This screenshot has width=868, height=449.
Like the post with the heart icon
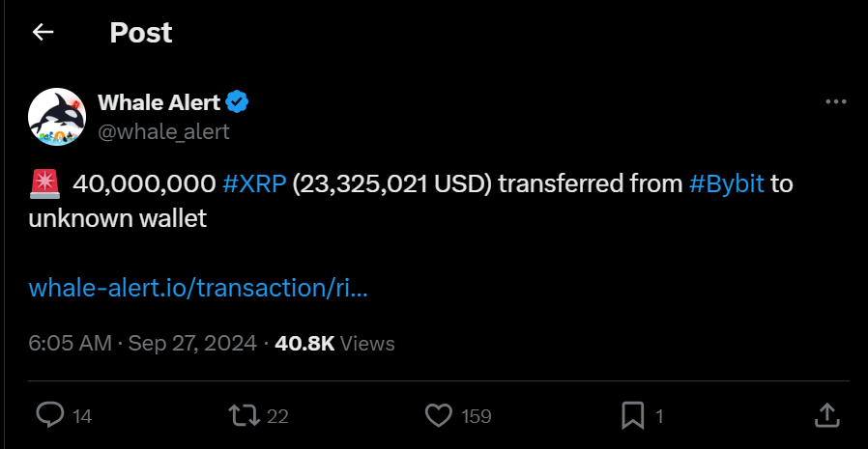(x=439, y=415)
